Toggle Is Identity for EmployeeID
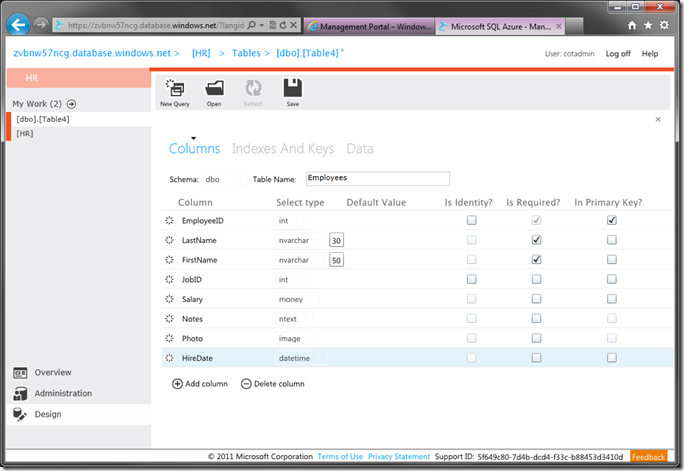 coord(472,220)
